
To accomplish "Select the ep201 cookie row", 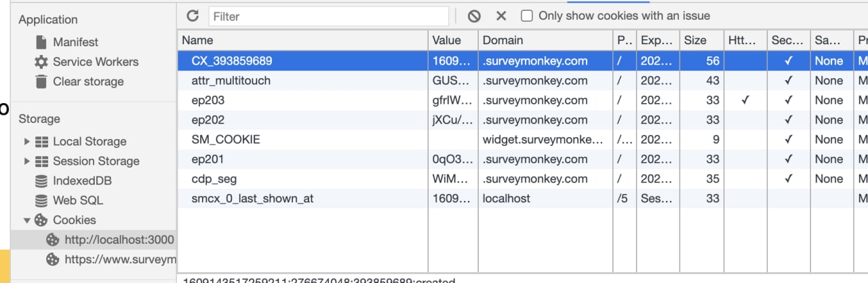I will click(523, 159).
